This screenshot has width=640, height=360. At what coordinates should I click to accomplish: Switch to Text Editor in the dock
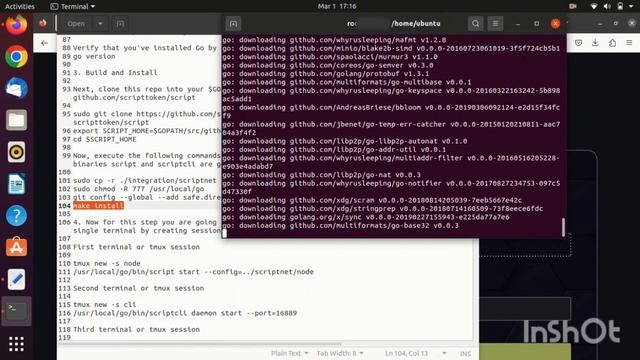pos(16,279)
